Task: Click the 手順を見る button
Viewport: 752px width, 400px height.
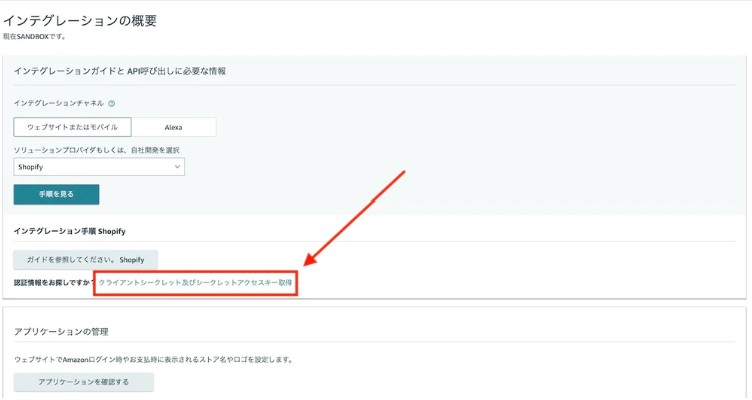Action: pyautogui.click(x=56, y=194)
